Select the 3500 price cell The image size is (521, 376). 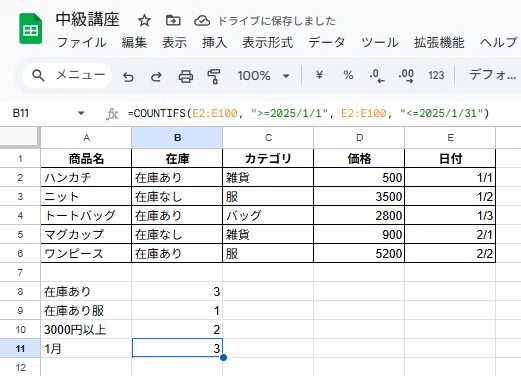[359, 196]
